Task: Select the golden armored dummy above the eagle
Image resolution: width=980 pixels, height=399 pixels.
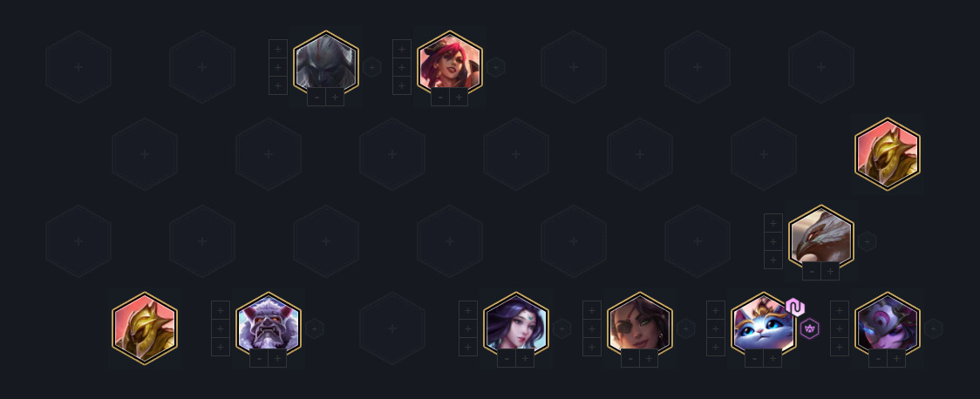Action: coord(887,153)
